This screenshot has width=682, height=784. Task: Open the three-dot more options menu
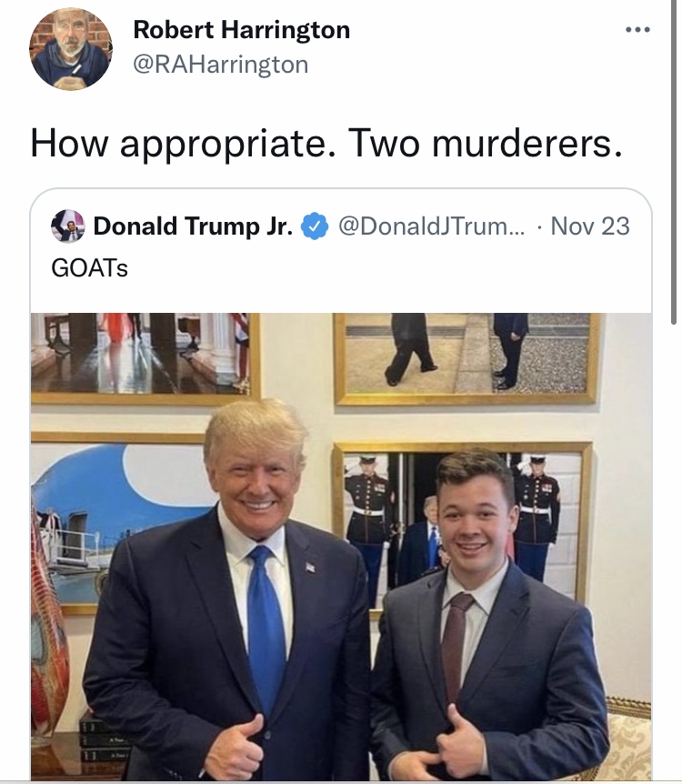click(637, 29)
